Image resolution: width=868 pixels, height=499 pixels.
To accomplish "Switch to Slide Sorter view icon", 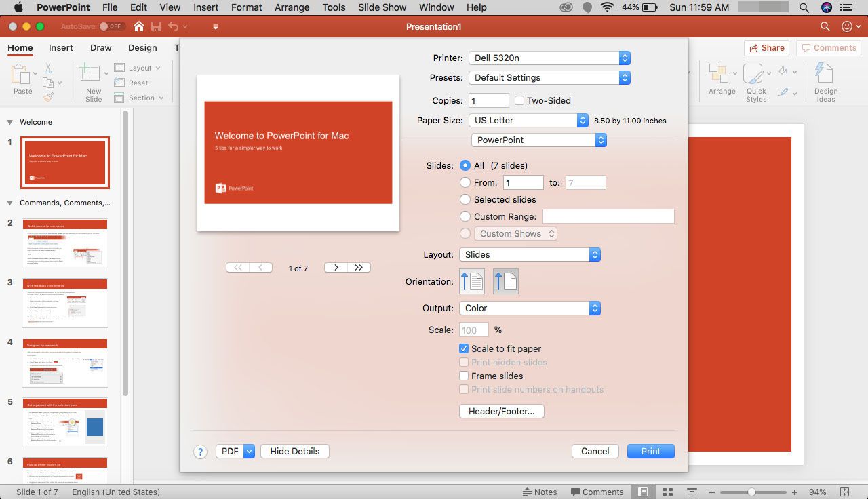I will (667, 492).
